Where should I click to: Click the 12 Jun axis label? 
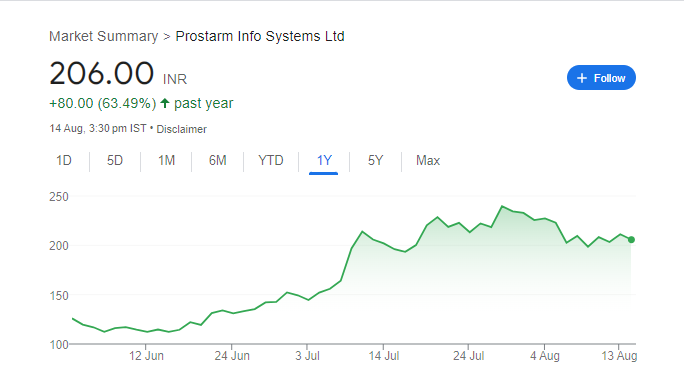tap(146, 356)
